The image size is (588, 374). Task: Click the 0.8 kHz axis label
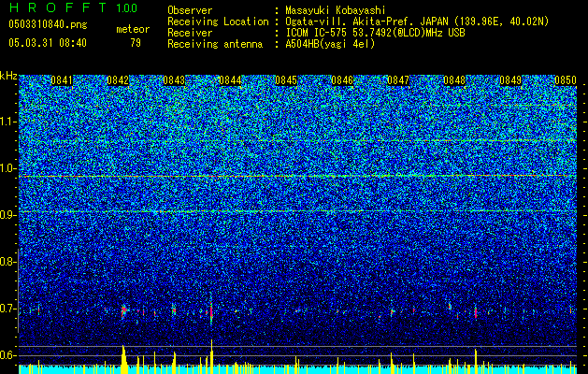8,262
